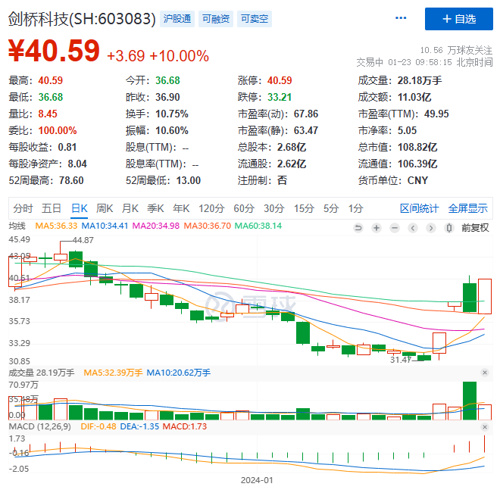The image size is (500, 493).
Task: Close the MACD indicator panel
Action: (485, 427)
